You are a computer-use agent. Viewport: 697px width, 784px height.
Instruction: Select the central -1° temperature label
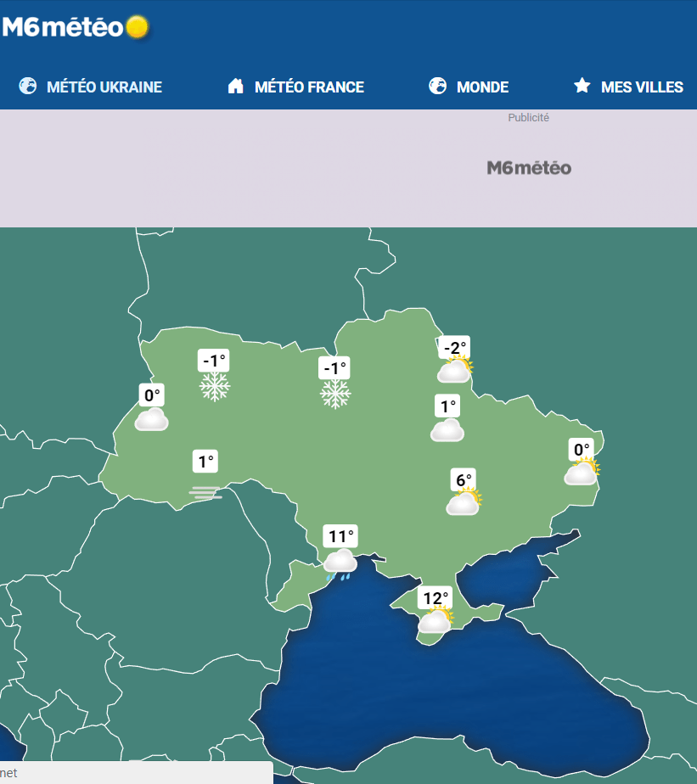coord(334,368)
